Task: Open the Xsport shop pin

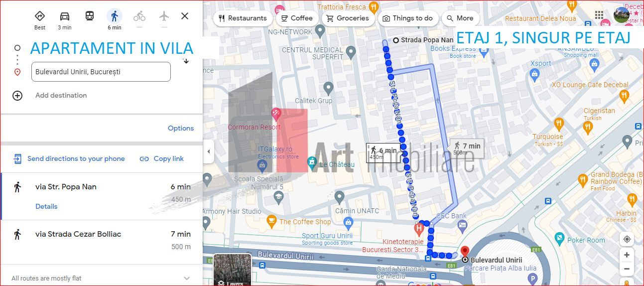Action: click(x=535, y=76)
